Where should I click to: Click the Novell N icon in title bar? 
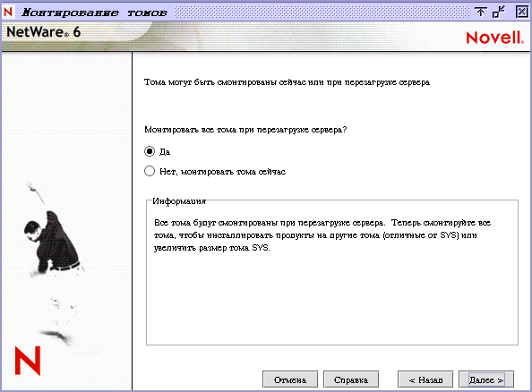pos(8,12)
